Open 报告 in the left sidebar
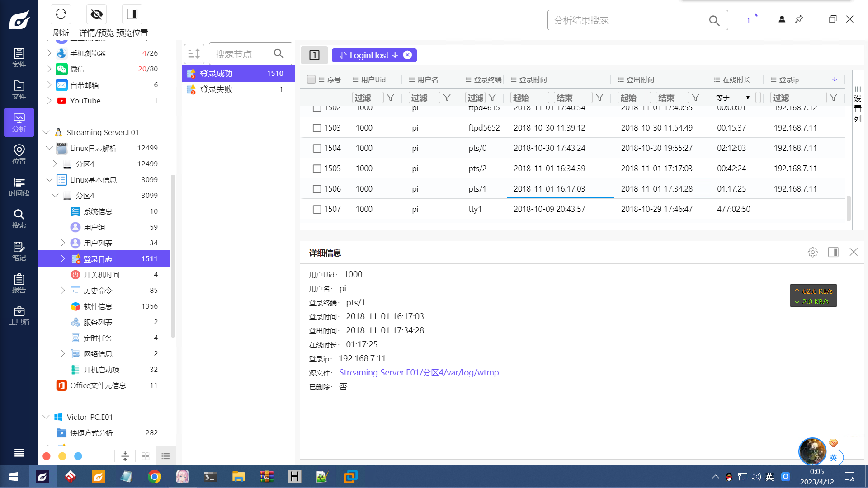 pyautogui.click(x=19, y=284)
